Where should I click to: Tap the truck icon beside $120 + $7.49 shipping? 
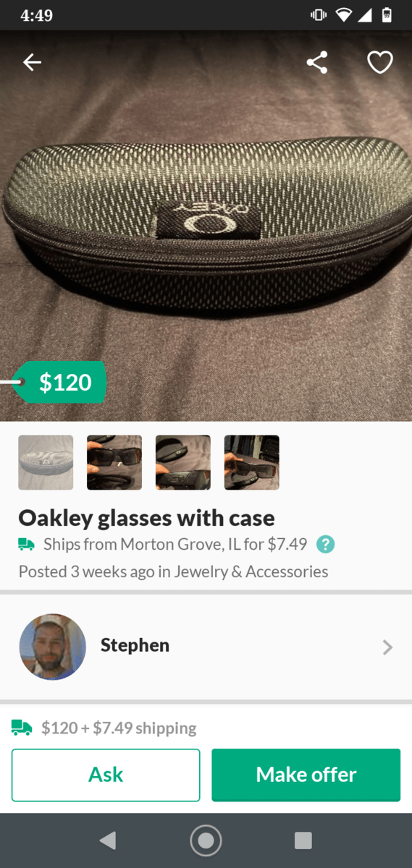coord(22,728)
